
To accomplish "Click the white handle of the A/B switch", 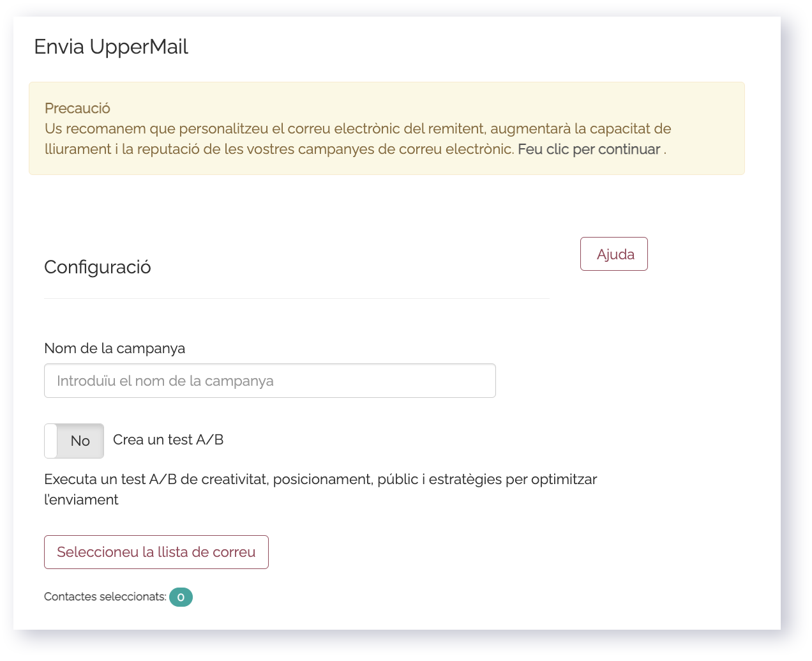I will [x=50, y=441].
